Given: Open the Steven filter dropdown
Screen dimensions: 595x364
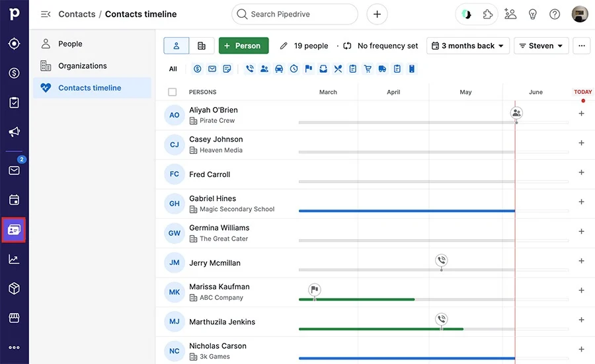Looking at the screenshot, I should coord(541,46).
